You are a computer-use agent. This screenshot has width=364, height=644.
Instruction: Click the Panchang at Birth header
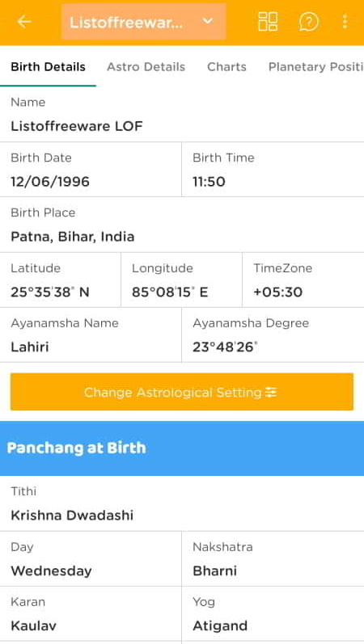pyautogui.click(x=182, y=448)
